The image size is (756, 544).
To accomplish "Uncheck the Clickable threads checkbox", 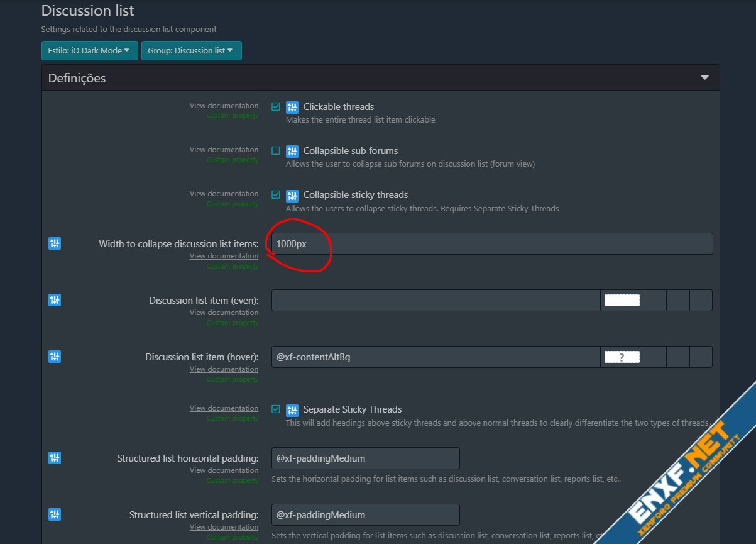I will [x=276, y=107].
